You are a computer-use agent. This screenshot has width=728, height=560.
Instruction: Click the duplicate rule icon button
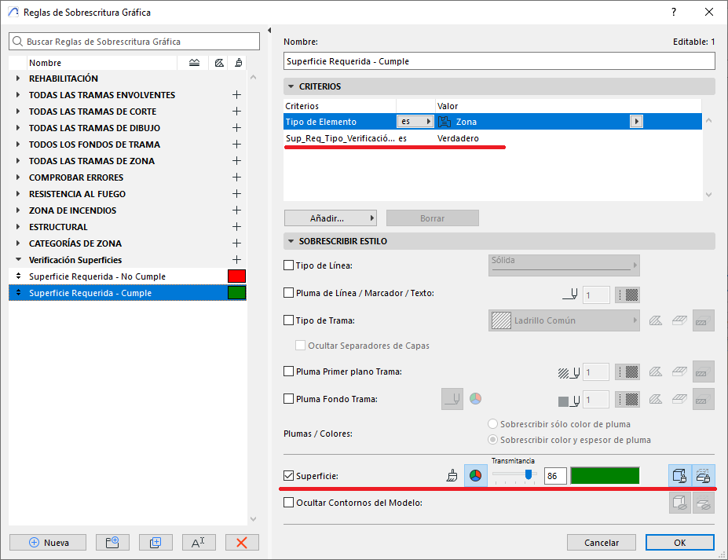point(155,542)
